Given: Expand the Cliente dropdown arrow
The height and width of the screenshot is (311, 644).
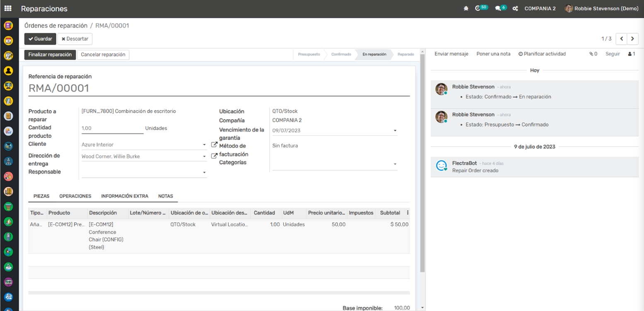Looking at the screenshot, I should point(204,145).
